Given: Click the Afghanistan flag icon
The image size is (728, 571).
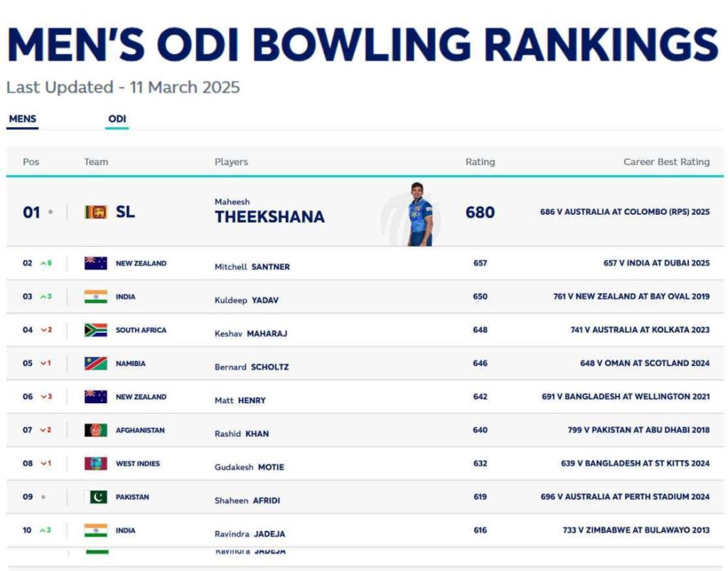Looking at the screenshot, I should (95, 430).
